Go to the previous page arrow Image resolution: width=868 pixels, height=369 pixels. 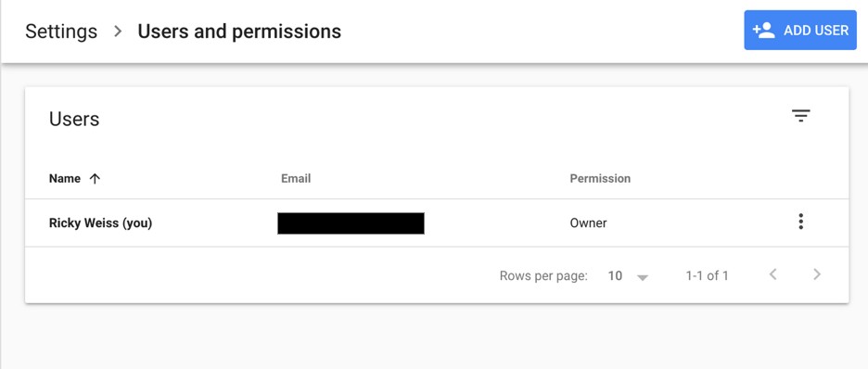click(x=773, y=274)
